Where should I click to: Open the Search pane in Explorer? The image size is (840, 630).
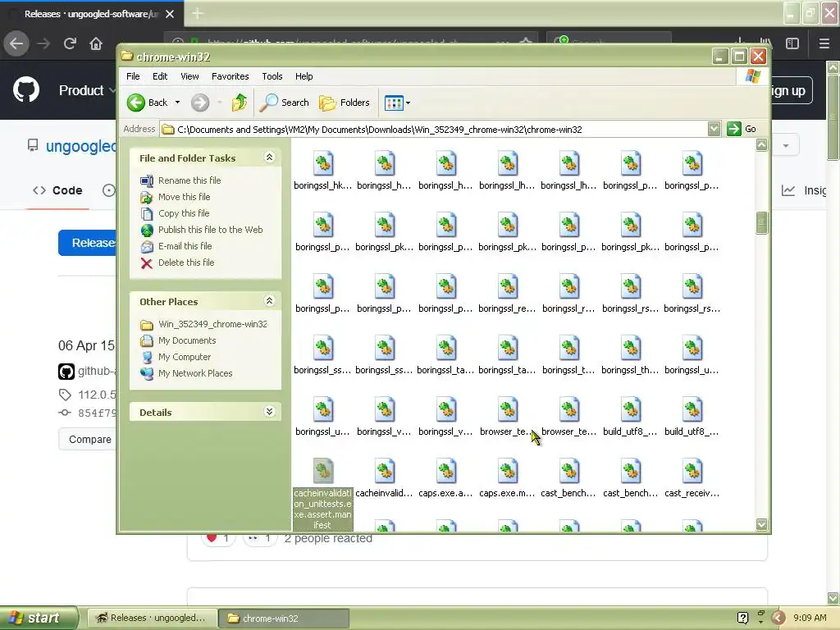pos(284,103)
